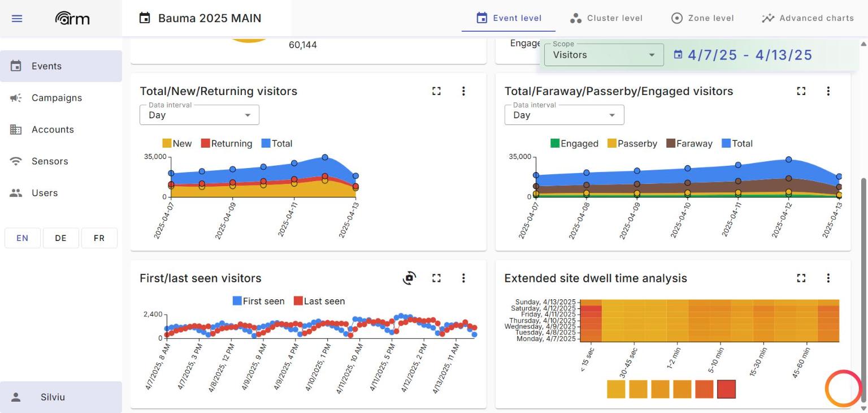Open more options for First/last seen visitors
Viewport: 868px width, 413px height.
point(463,278)
